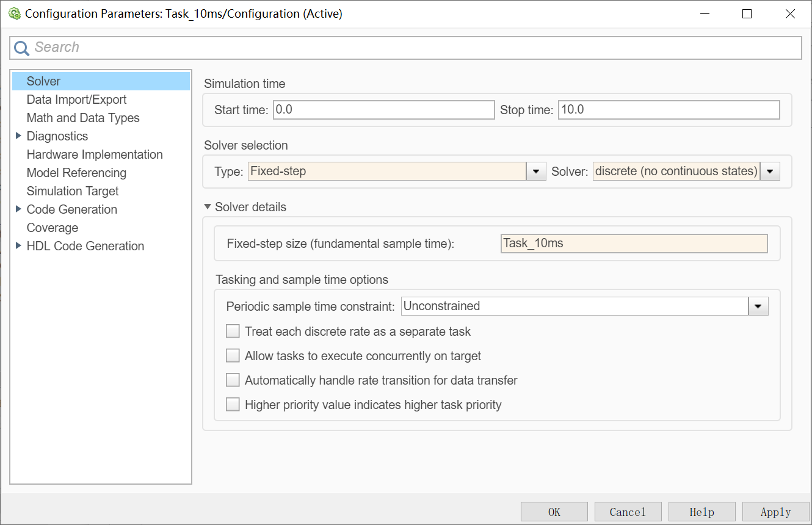The image size is (812, 525).
Task: Open the Solver selection dropdown arrow
Action: pyautogui.click(x=770, y=172)
